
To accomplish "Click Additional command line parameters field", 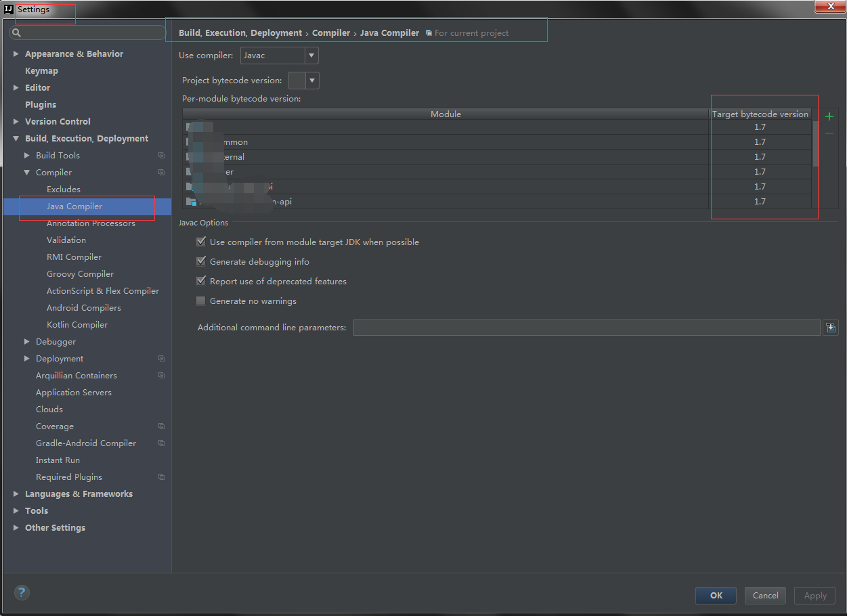I will point(587,328).
